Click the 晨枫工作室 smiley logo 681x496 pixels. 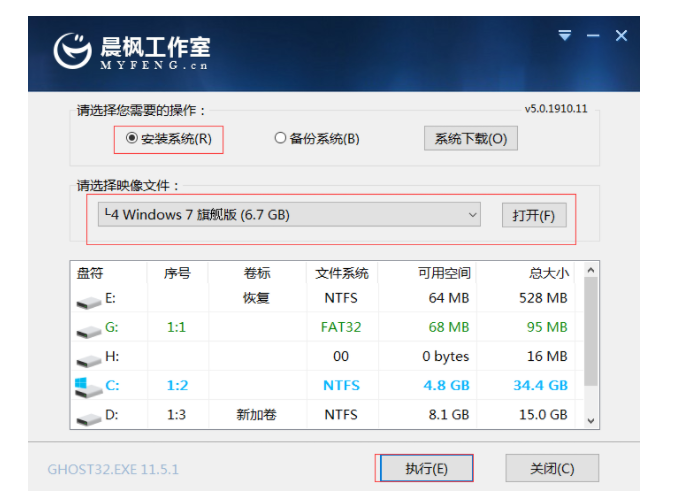[73, 51]
